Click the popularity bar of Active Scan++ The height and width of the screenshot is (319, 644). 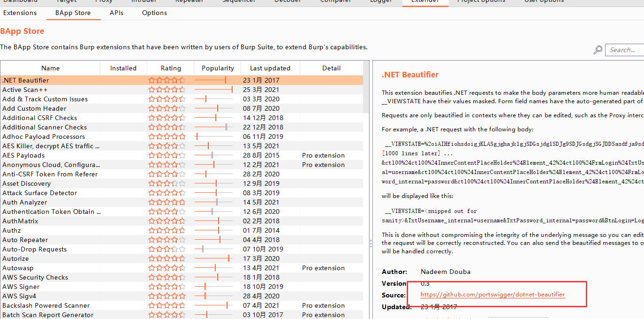(214, 90)
